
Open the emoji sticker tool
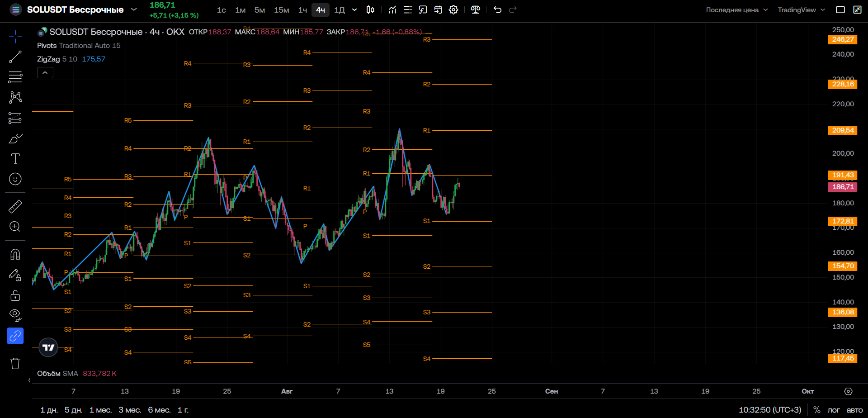pyautogui.click(x=15, y=179)
